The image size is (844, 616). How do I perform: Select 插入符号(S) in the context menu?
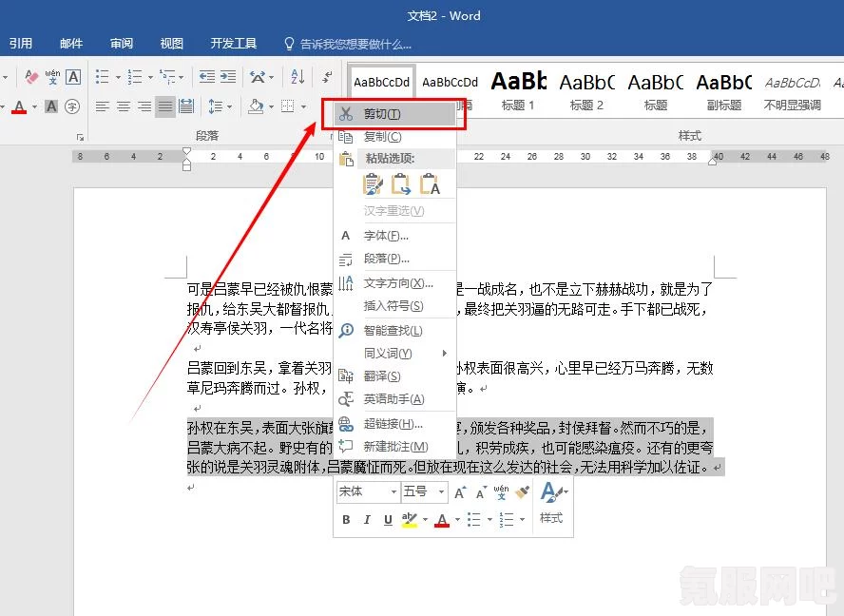pos(395,306)
